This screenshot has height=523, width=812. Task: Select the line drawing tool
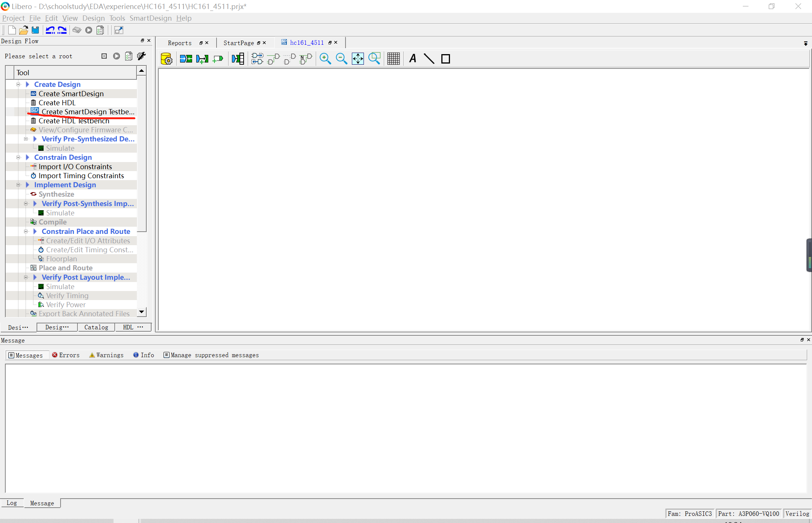pyautogui.click(x=429, y=59)
